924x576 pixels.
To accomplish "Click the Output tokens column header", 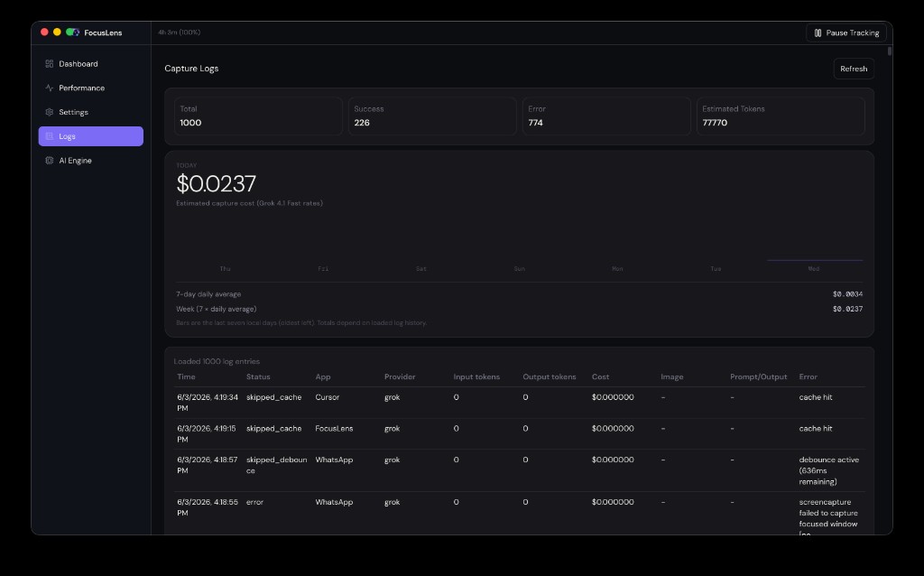I will tap(550, 376).
